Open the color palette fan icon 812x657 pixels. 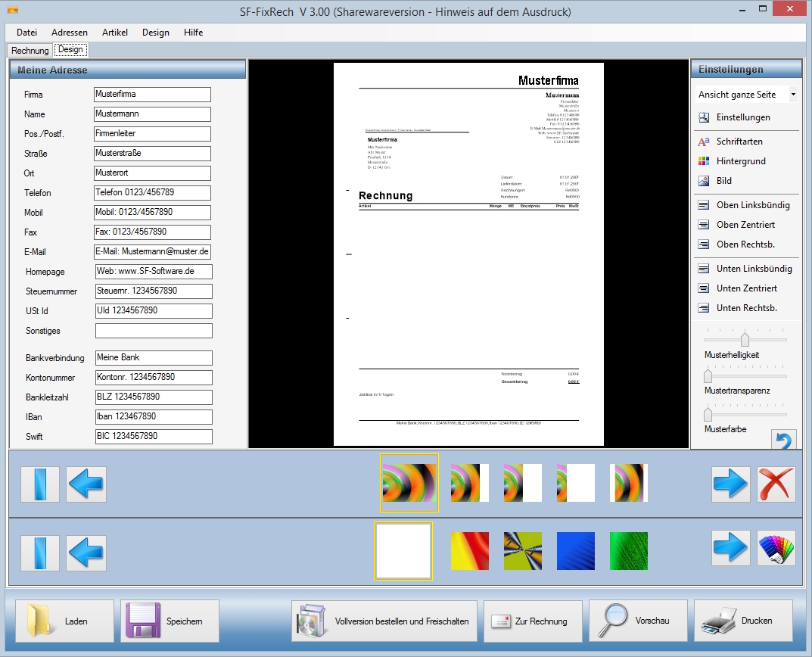click(776, 548)
